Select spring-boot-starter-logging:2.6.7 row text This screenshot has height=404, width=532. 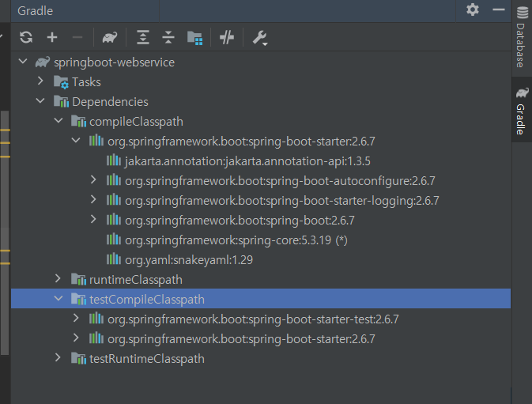pos(282,201)
